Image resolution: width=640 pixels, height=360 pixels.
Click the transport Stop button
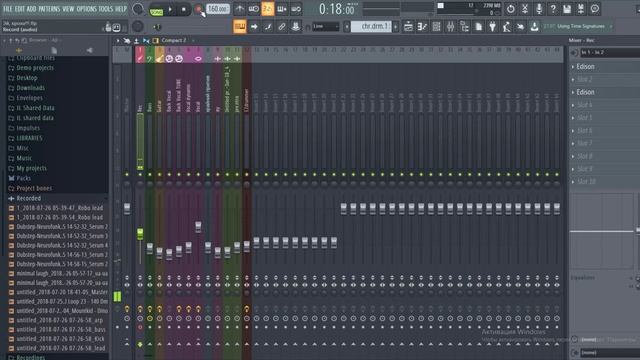pos(184,9)
